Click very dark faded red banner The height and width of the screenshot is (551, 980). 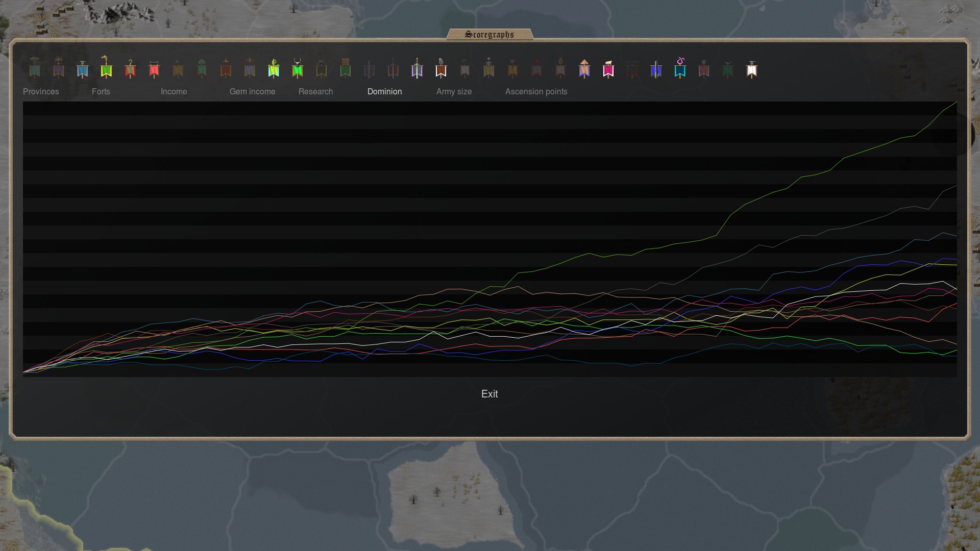tap(632, 70)
